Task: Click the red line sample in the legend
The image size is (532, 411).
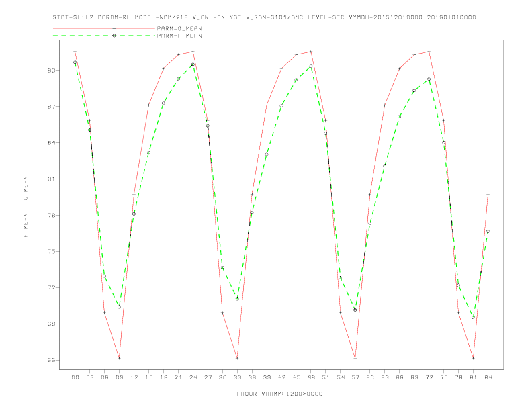Action: (104, 28)
